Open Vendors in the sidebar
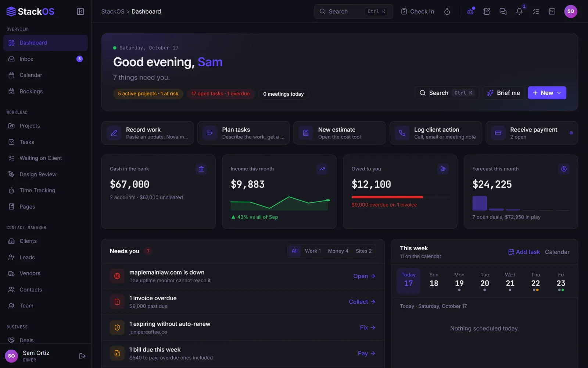 click(46, 273)
